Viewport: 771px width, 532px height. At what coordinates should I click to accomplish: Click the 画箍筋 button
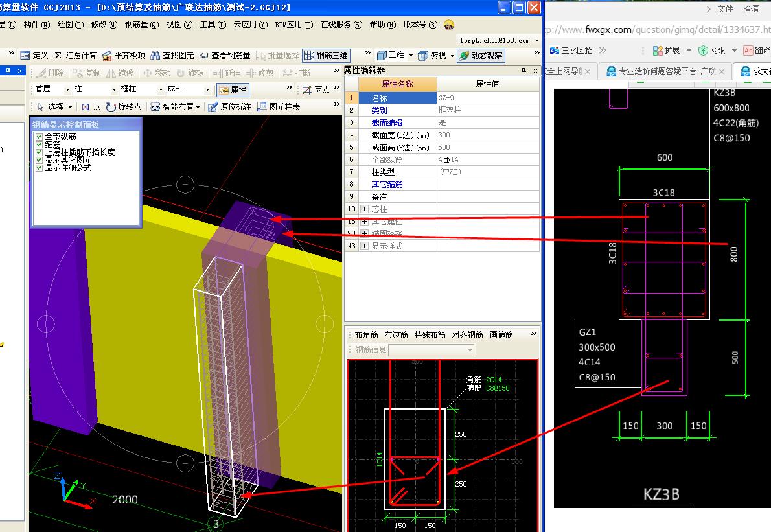click(501, 335)
